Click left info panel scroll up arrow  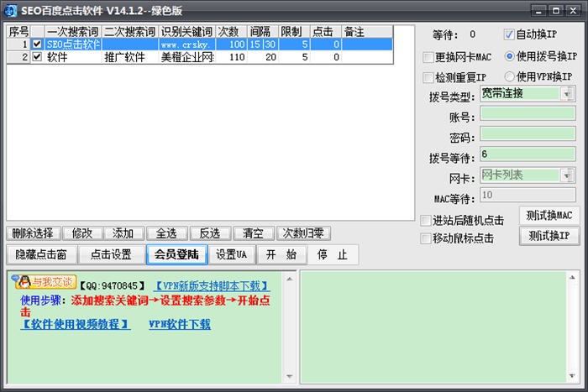coord(290,279)
